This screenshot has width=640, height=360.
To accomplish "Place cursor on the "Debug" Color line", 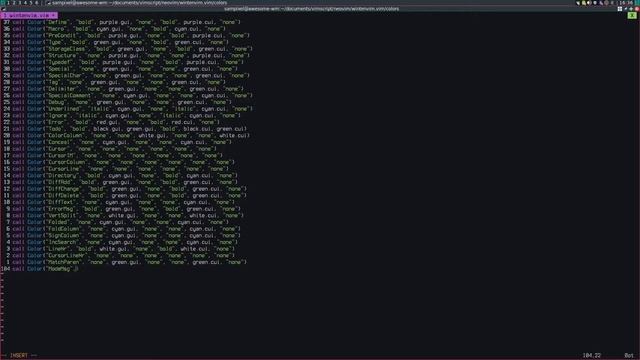I will point(122,102).
